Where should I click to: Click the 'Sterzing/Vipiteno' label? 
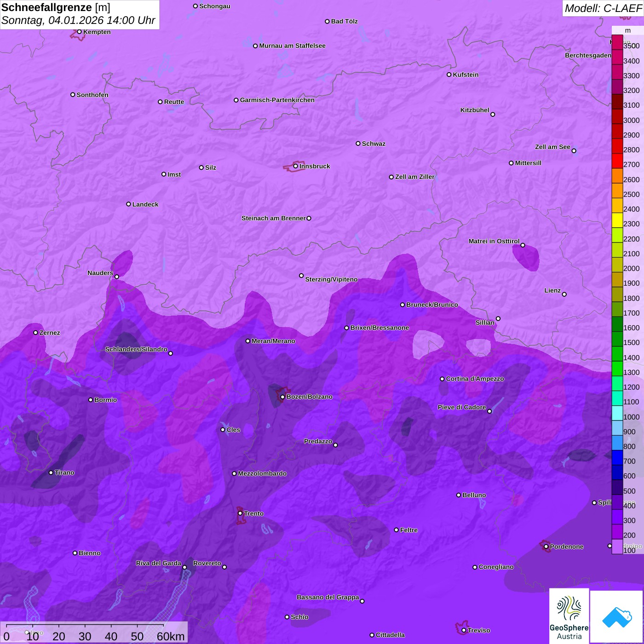coord(331,279)
